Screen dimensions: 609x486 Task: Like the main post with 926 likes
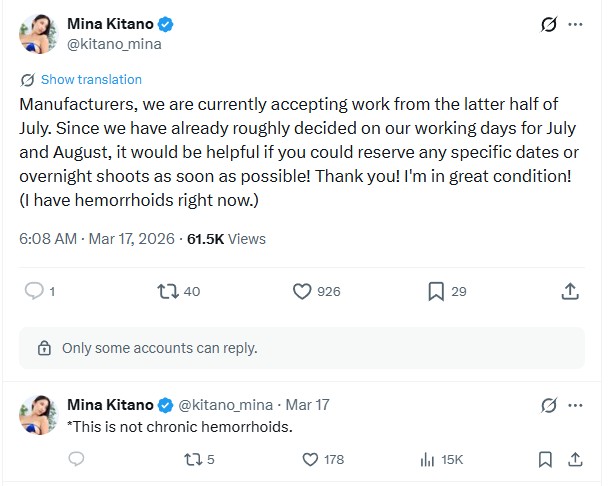pos(303,291)
